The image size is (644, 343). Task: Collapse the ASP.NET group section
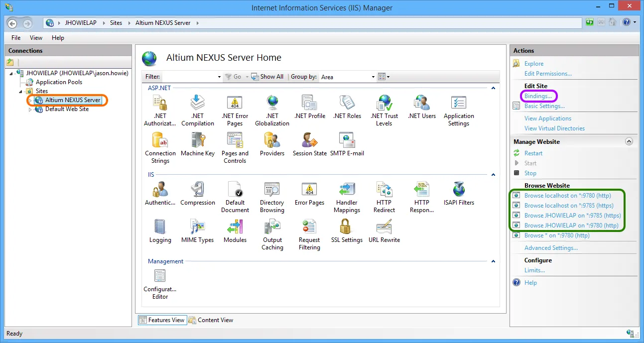click(493, 88)
